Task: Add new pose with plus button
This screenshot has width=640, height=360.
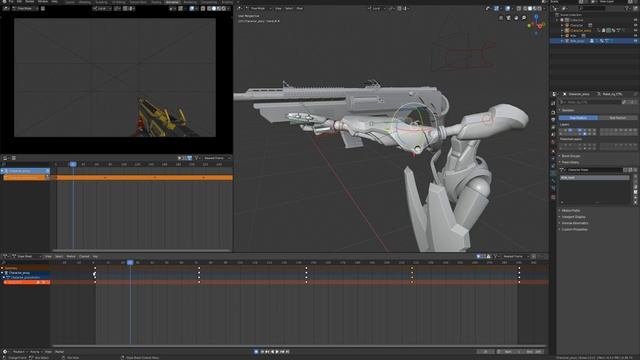Action: coord(636,176)
